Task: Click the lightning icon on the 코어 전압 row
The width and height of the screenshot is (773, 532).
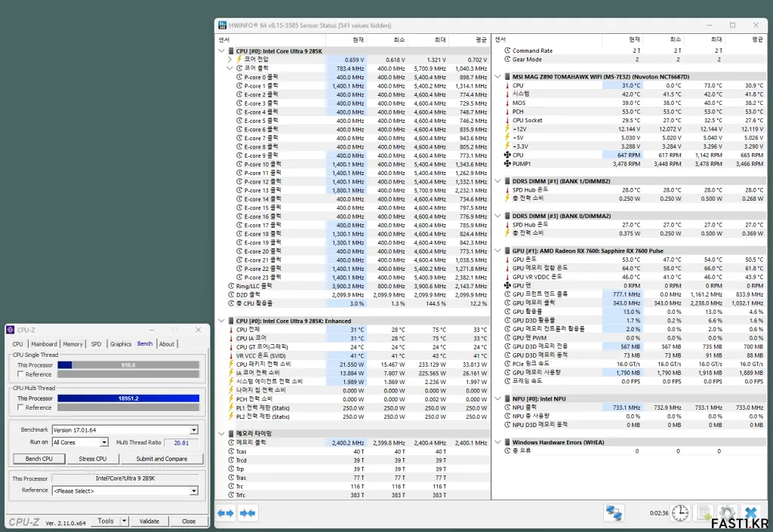Action: coord(239,59)
